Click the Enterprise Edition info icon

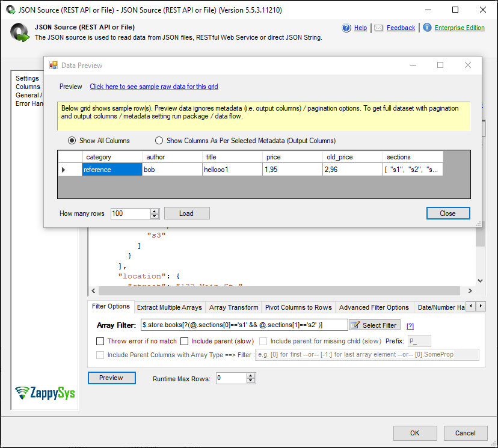[x=427, y=28]
